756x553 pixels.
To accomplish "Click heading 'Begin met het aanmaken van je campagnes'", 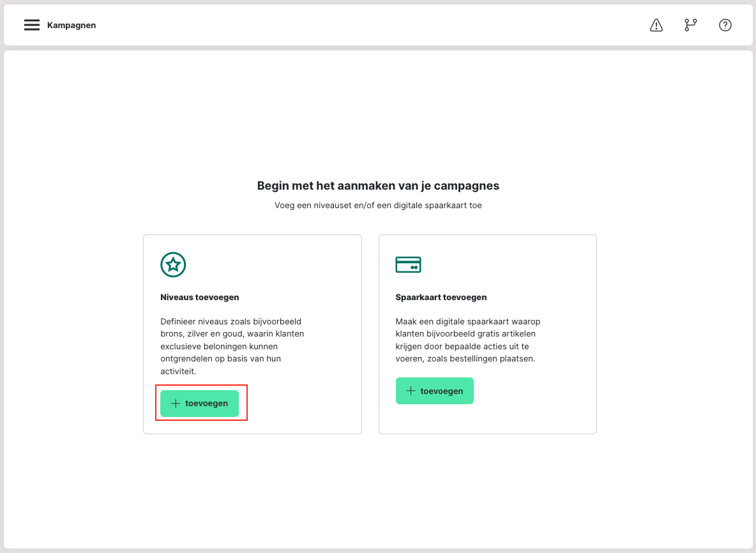I will 378,186.
